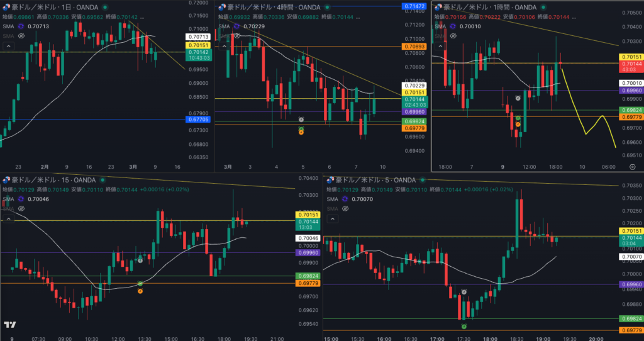
Task: Click the green market status dot on daily chart
Action: click(x=105, y=7)
